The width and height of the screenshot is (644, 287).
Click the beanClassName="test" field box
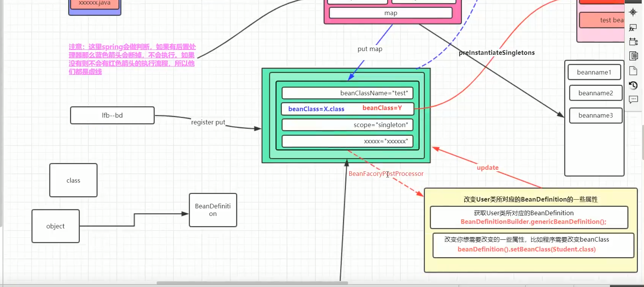(347, 93)
